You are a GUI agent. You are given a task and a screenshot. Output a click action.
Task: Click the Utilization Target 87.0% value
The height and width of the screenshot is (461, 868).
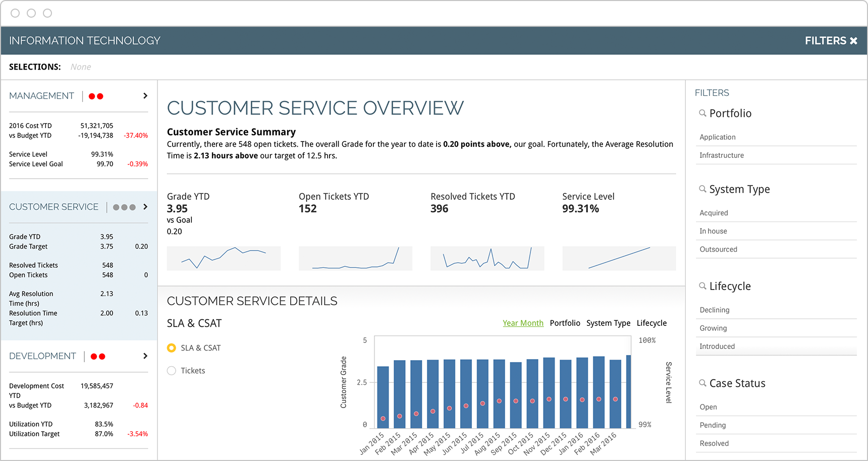coord(104,434)
